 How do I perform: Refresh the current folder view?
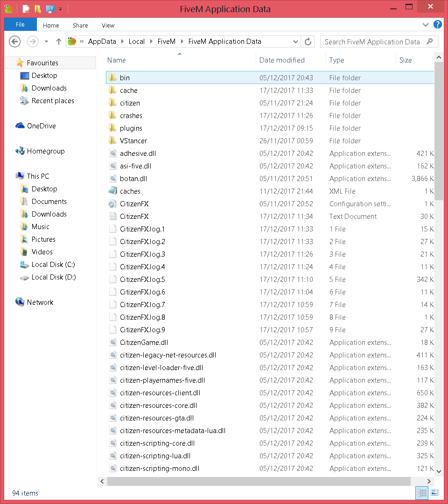308,42
